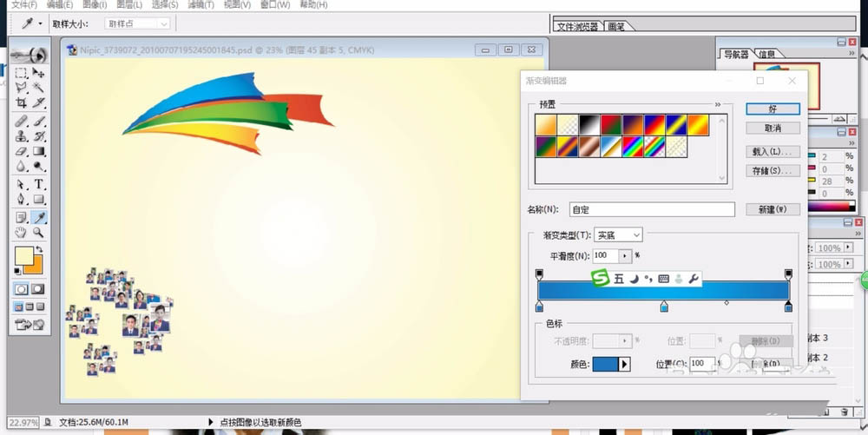This screenshot has width=868, height=435.
Task: Click the 好 button
Action: click(x=773, y=109)
